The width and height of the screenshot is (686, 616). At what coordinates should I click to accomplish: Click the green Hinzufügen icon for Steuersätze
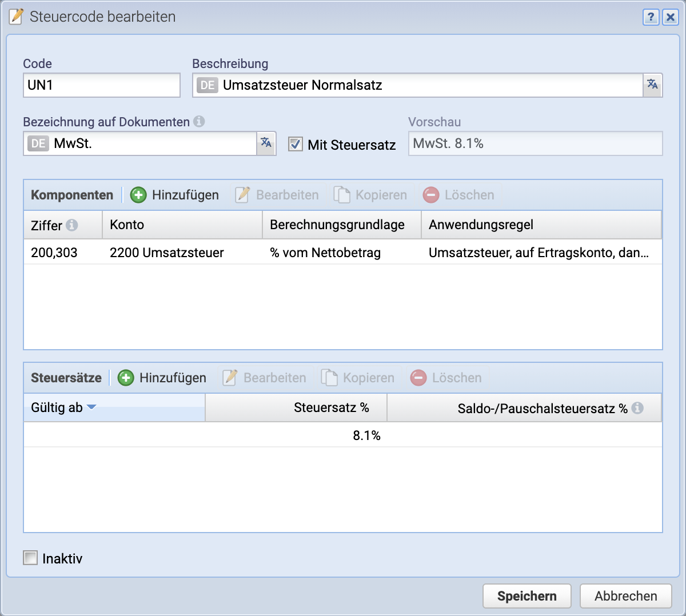125,378
